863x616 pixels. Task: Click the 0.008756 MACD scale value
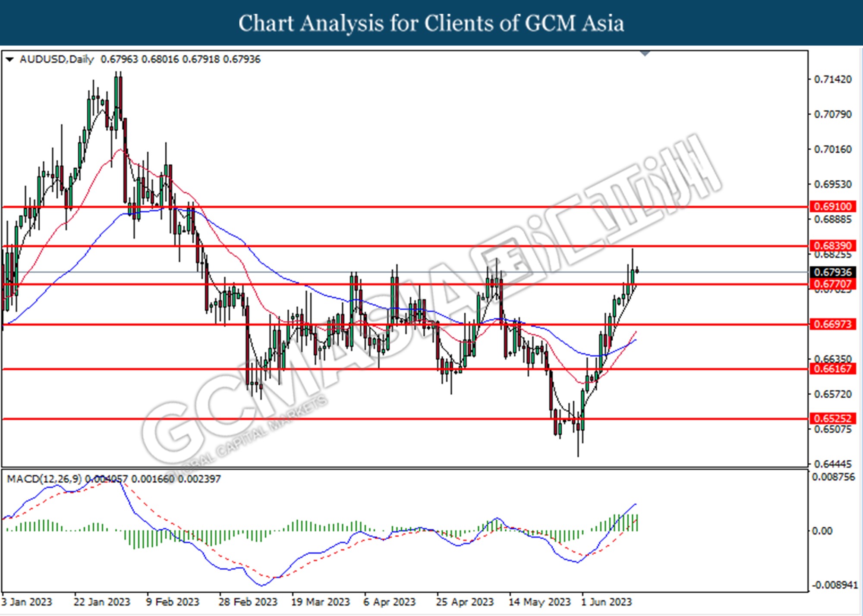click(833, 477)
